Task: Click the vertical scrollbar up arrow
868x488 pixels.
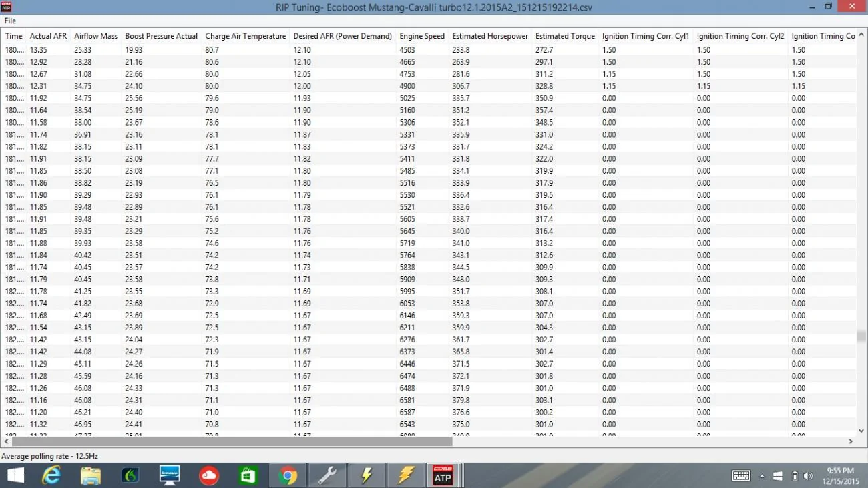Action: (x=861, y=35)
